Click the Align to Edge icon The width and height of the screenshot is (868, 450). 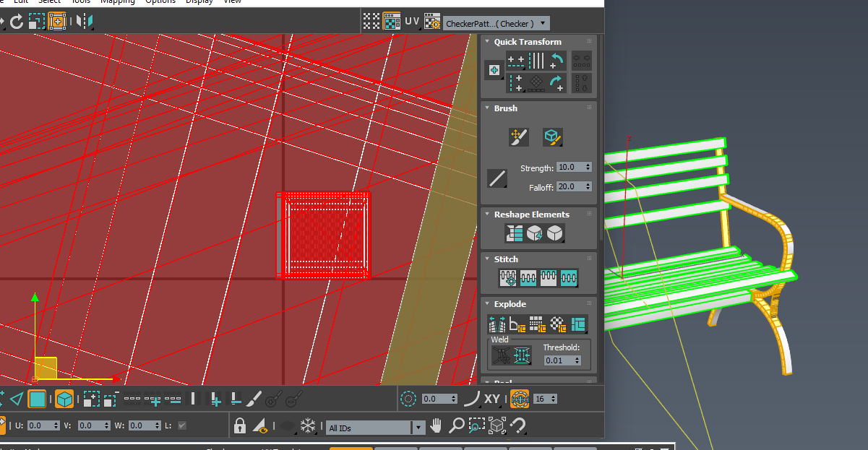click(x=536, y=82)
